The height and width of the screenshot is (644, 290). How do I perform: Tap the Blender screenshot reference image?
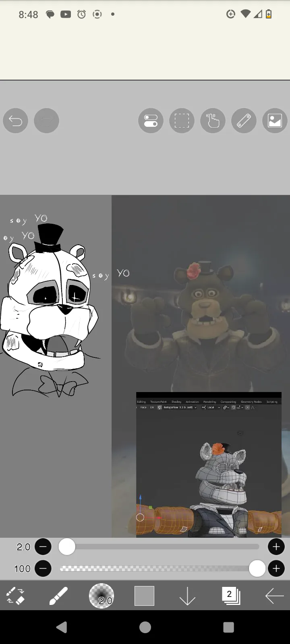(209, 464)
